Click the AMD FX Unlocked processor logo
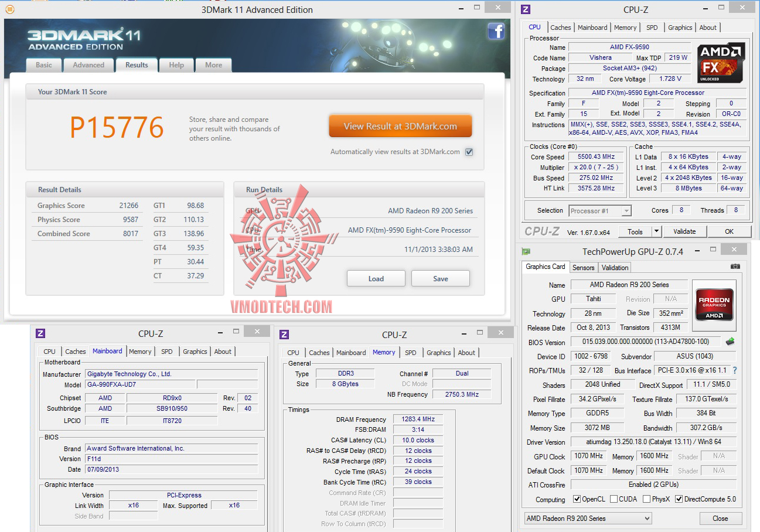The height and width of the screenshot is (532, 760). pos(721,62)
